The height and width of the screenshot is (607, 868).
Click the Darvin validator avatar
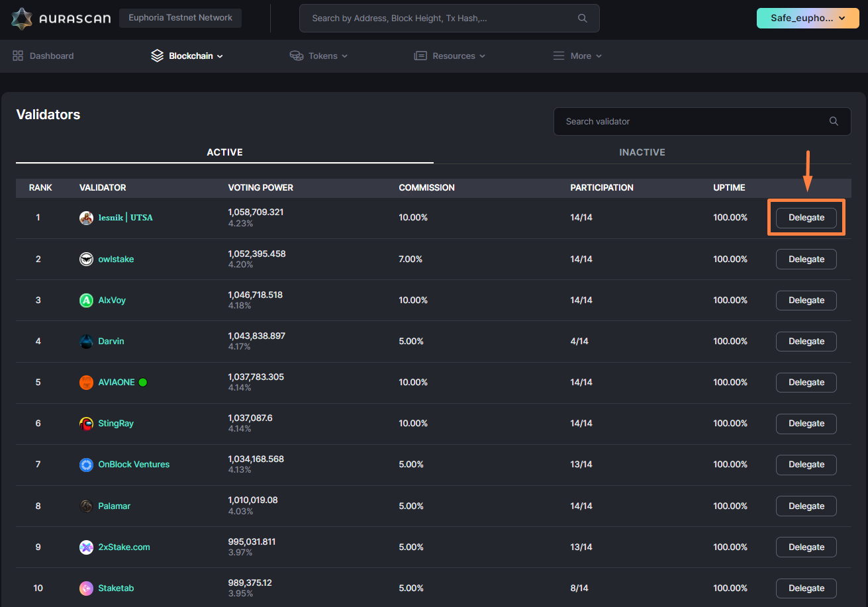86,342
